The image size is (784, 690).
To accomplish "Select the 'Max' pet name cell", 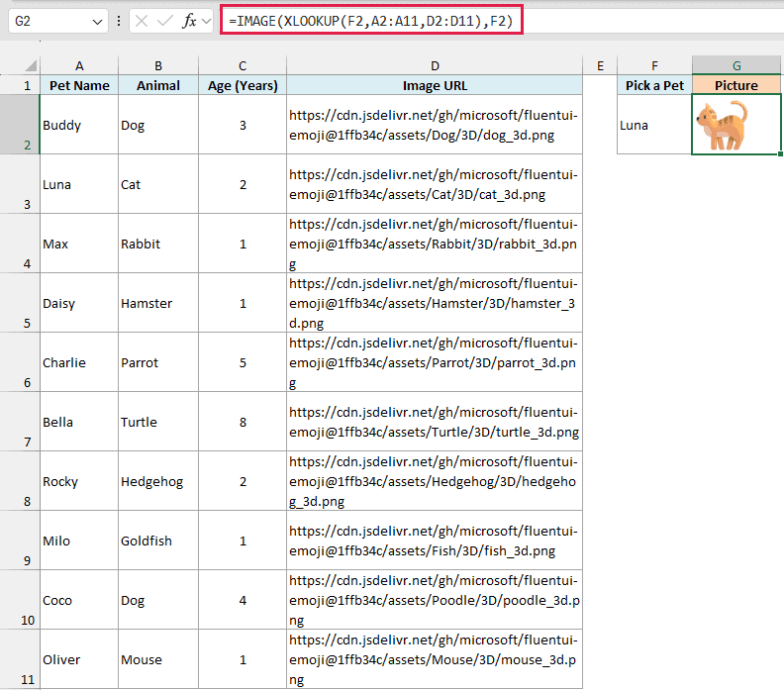I will point(79,244).
